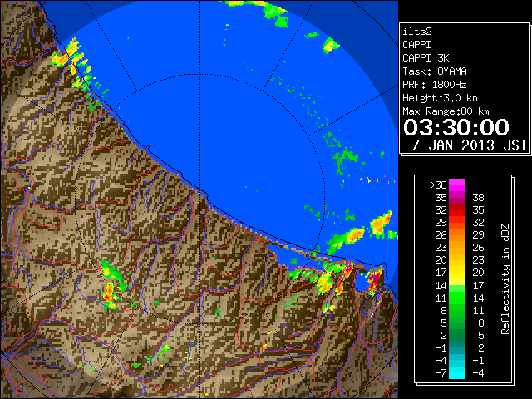532x399 pixels.
Task: Click the 03:30:00 timestamp
Action: pyautogui.click(x=456, y=127)
